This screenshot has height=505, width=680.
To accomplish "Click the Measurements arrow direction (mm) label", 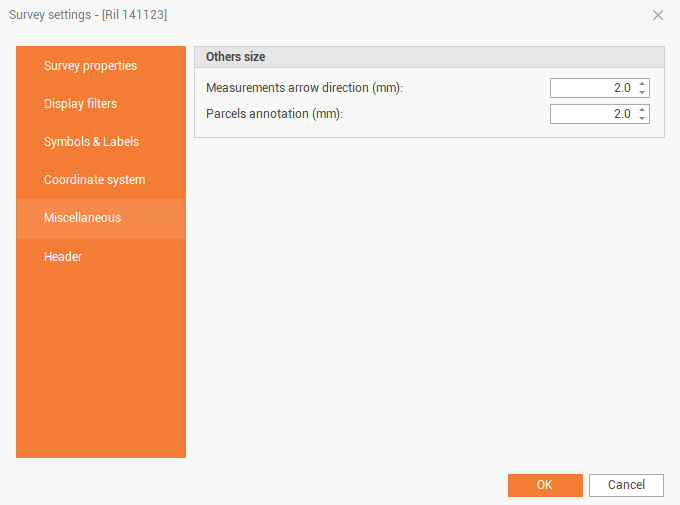I will (x=304, y=88).
